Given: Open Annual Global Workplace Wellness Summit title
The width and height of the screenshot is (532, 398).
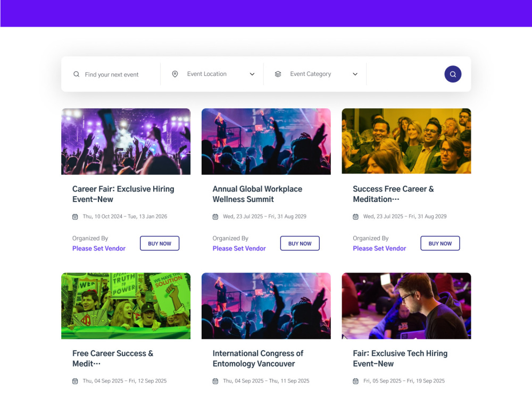Looking at the screenshot, I should 257,194.
